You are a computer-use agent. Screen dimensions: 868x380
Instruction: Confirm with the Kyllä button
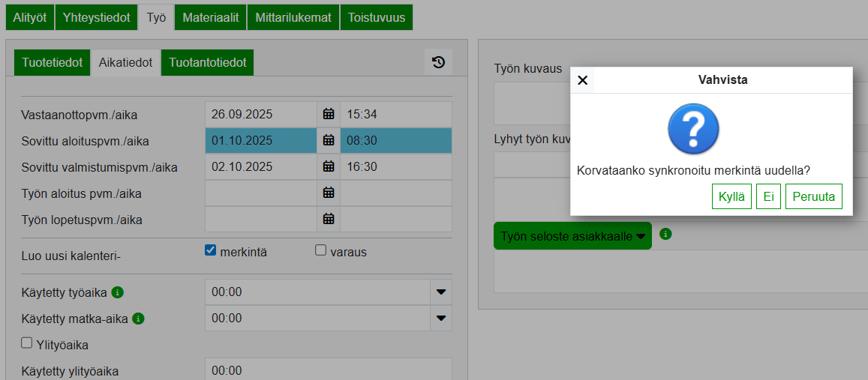click(x=731, y=196)
